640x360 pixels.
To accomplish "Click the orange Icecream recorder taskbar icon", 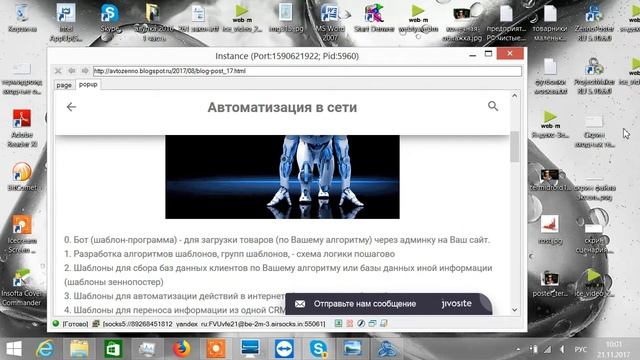I will [216, 349].
